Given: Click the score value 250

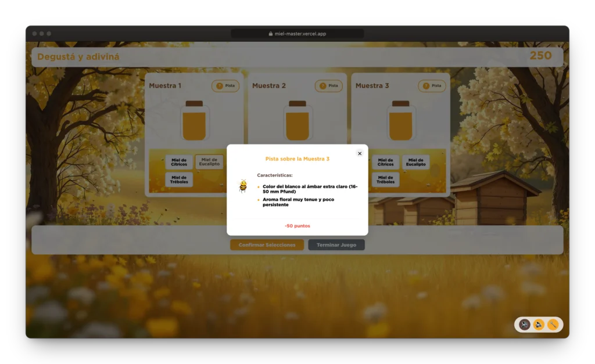Looking at the screenshot, I should 541,56.
